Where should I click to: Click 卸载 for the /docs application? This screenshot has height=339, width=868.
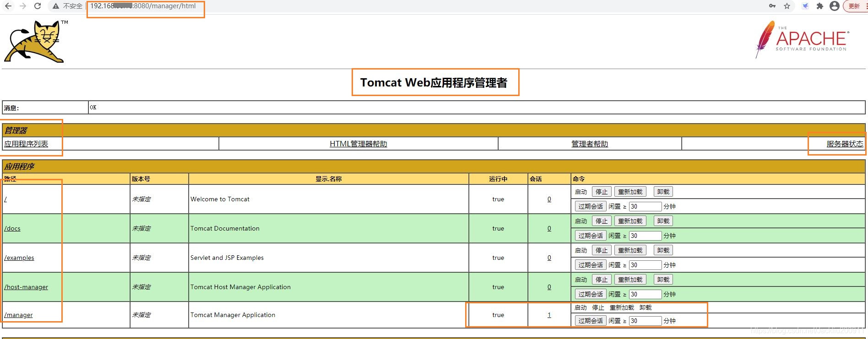[663, 221]
